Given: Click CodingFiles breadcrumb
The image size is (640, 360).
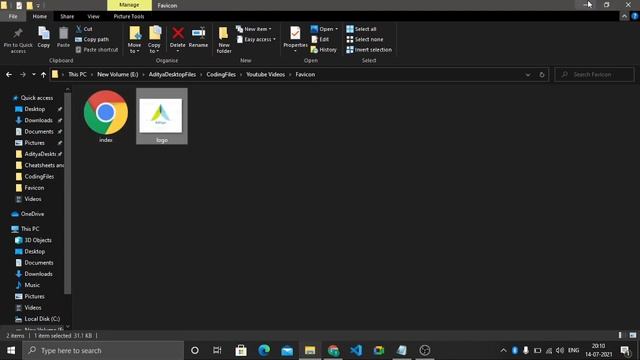Looking at the screenshot, I should pyautogui.click(x=221, y=75).
